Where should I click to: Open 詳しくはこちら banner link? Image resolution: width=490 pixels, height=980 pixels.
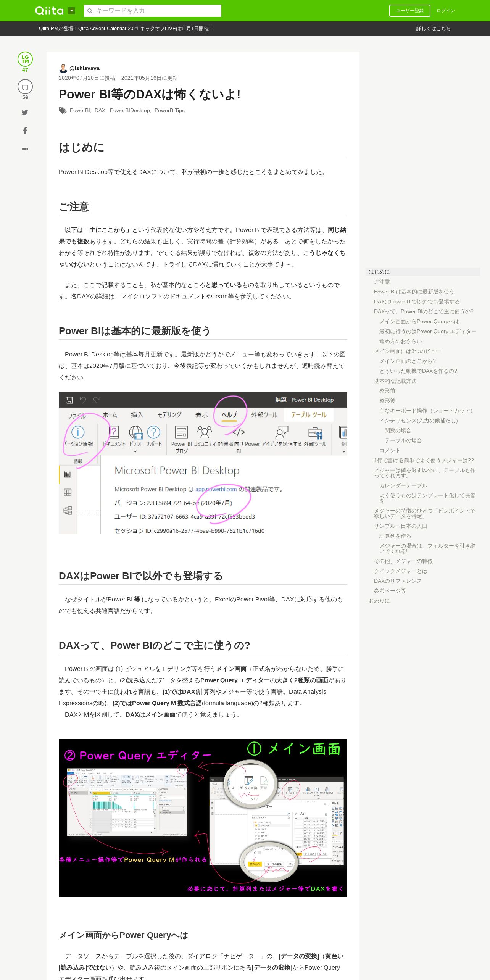[x=434, y=29]
